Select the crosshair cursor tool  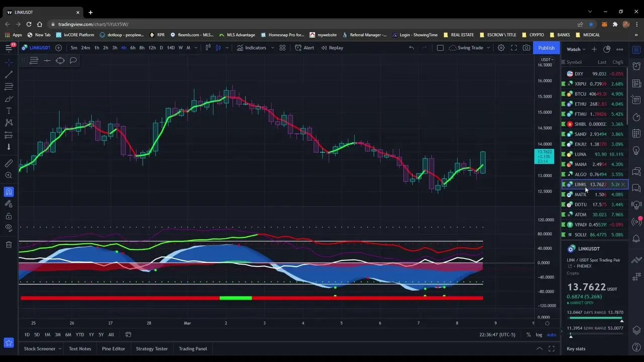click(x=9, y=62)
